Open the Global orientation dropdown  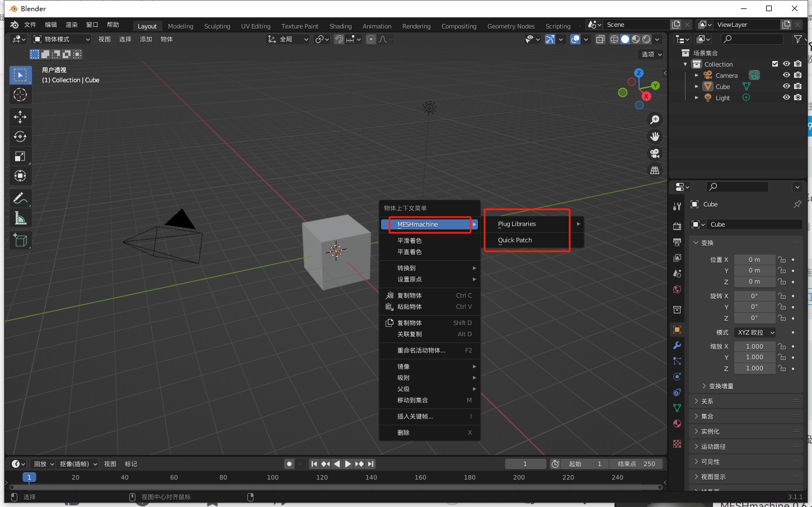click(x=288, y=39)
